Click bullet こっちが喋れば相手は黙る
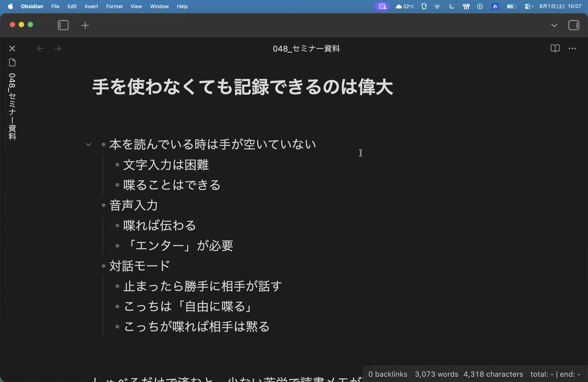Viewport: 588px width, 382px height. [x=196, y=326]
